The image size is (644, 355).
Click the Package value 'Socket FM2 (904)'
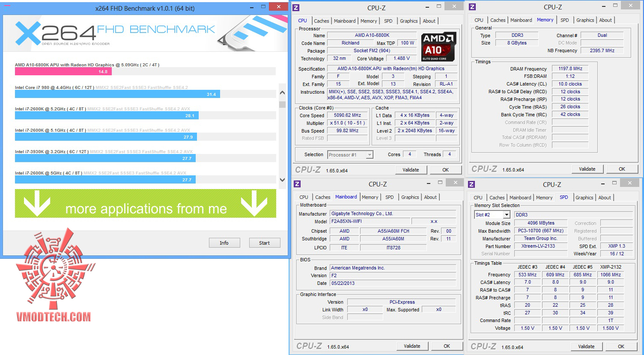pos(372,50)
